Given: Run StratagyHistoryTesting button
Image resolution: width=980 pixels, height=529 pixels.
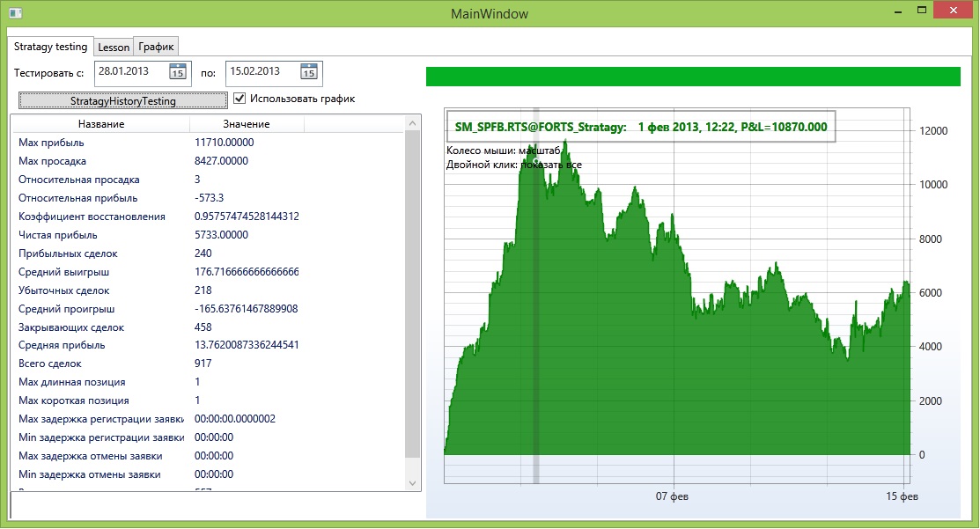Looking at the screenshot, I should pos(122,100).
